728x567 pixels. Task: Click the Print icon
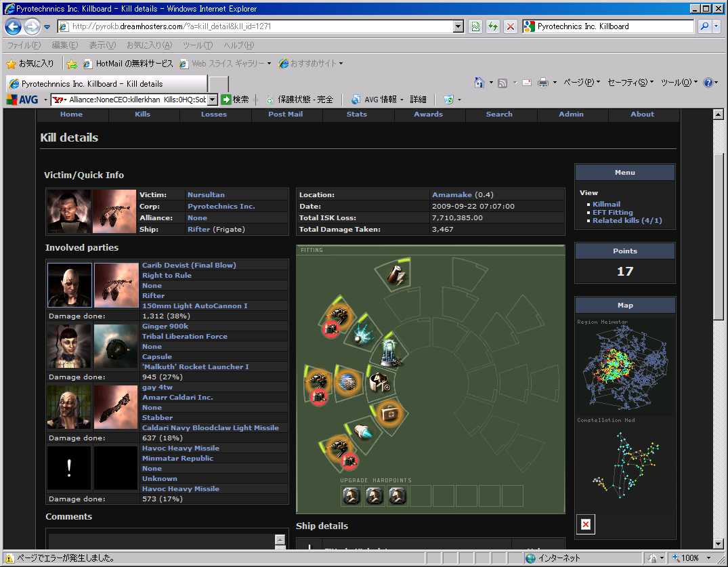point(542,83)
